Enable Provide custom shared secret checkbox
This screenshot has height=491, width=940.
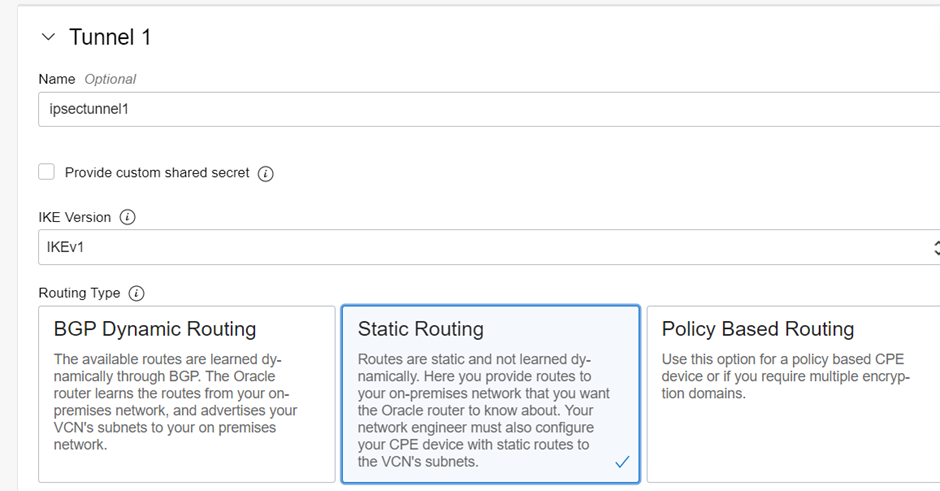pyautogui.click(x=46, y=172)
